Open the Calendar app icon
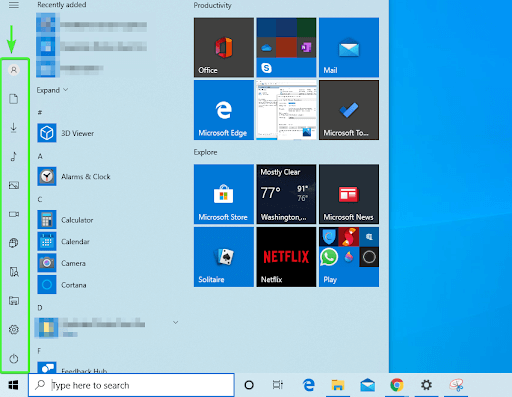The height and width of the screenshot is (397, 512). (47, 241)
